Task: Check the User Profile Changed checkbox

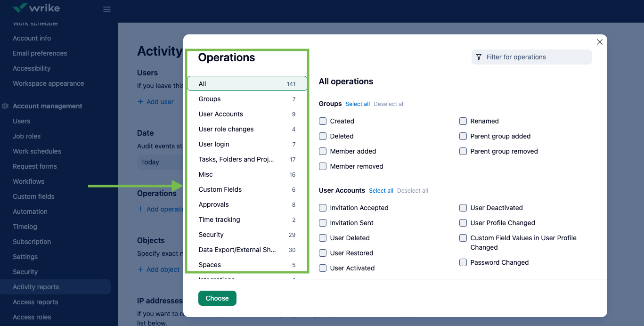Action: tap(463, 223)
